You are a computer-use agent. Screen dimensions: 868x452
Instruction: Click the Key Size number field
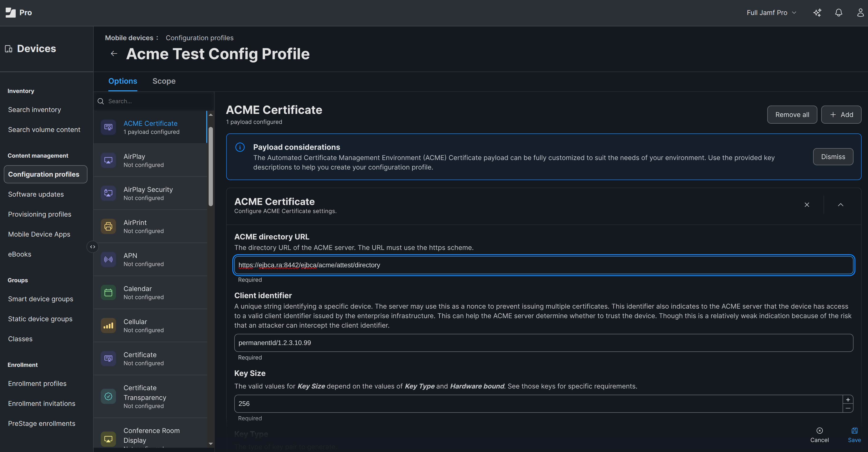pos(538,404)
